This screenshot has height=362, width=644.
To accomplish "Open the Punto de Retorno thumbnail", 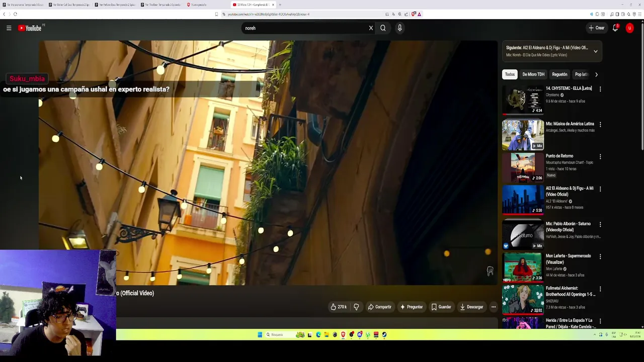I will [523, 167].
